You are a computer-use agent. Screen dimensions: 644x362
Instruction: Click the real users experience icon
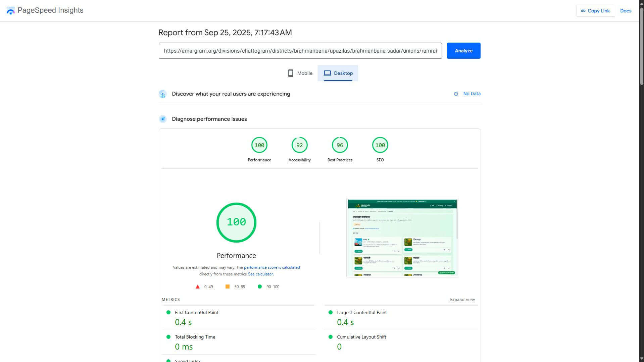point(163,94)
